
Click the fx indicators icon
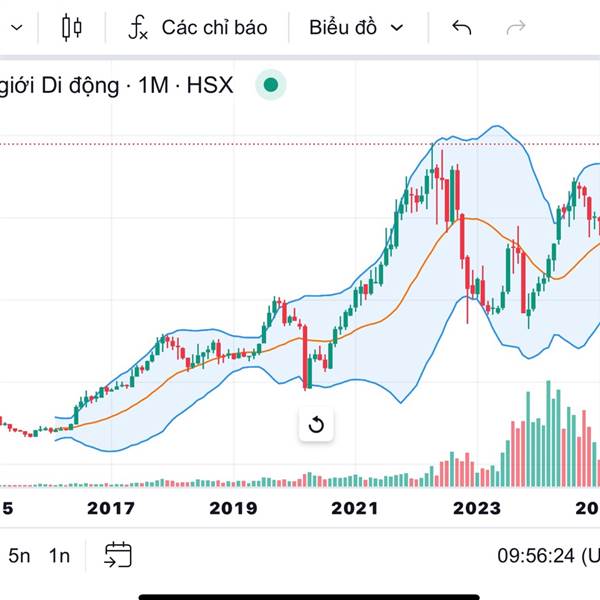point(138,27)
